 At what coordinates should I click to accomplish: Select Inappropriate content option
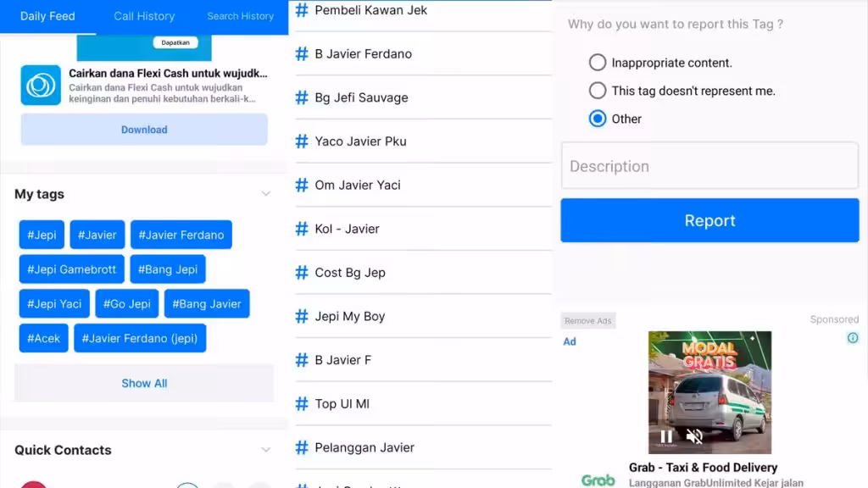[x=598, y=63]
